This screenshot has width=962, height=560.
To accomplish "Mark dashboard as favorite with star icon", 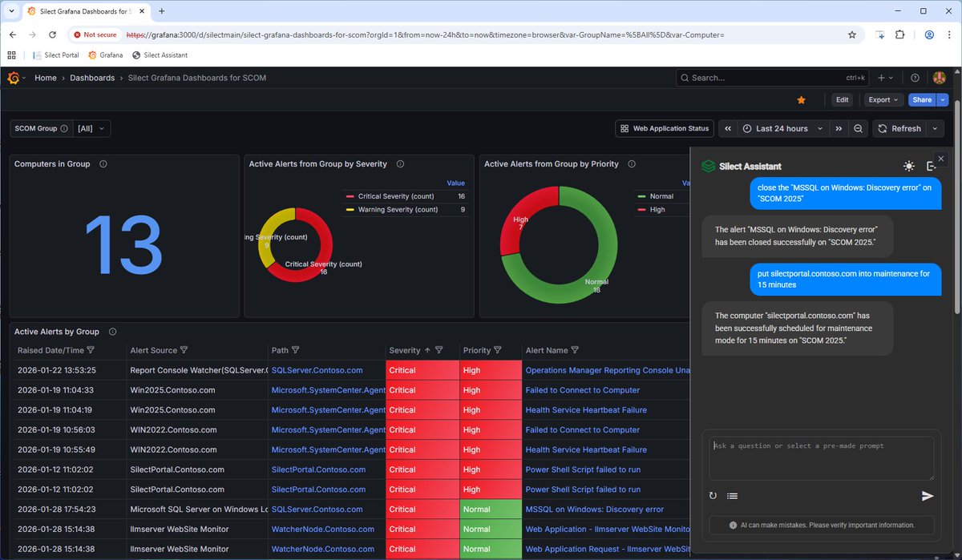I will 801,100.
